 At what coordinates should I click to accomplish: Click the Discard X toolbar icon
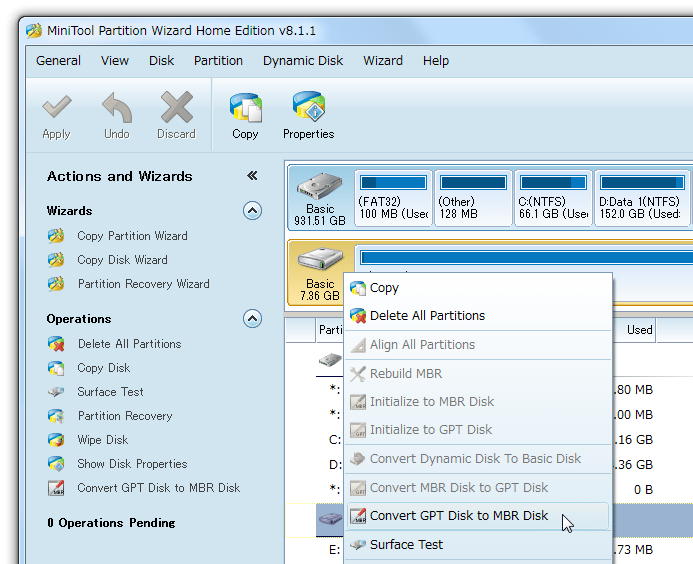click(x=176, y=108)
